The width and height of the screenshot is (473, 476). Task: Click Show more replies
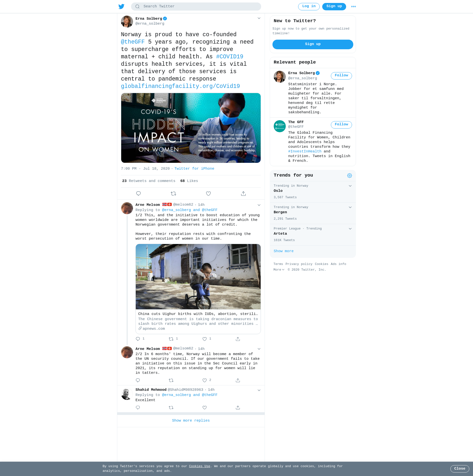[191, 421]
